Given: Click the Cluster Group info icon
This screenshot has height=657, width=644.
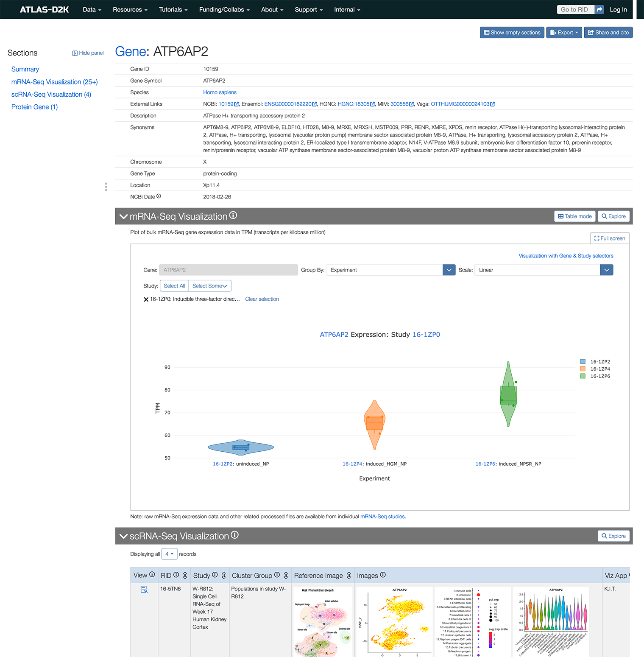Looking at the screenshot, I should point(277,575).
